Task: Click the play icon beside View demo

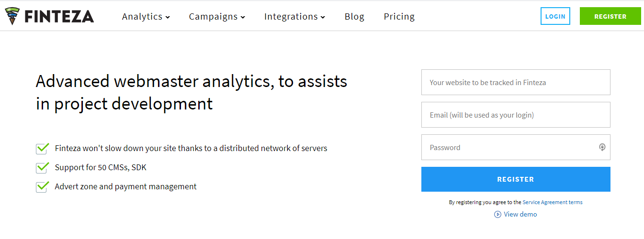Action: (x=497, y=215)
